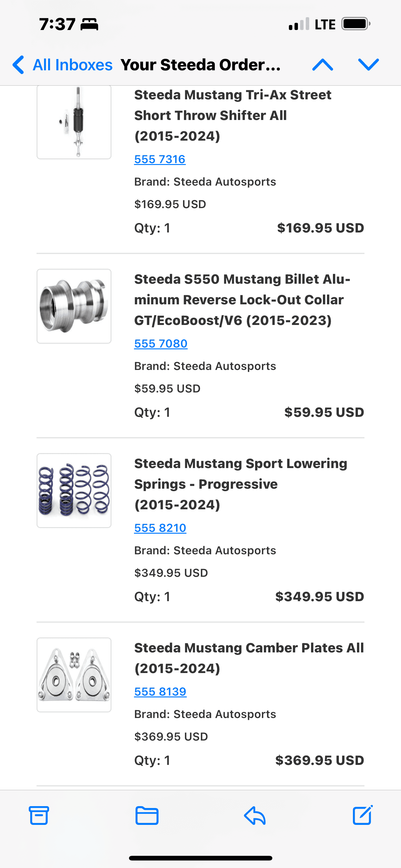Screen dimensions: 401x868
Task: Go to previous message with up chevron
Action: pyautogui.click(x=323, y=64)
